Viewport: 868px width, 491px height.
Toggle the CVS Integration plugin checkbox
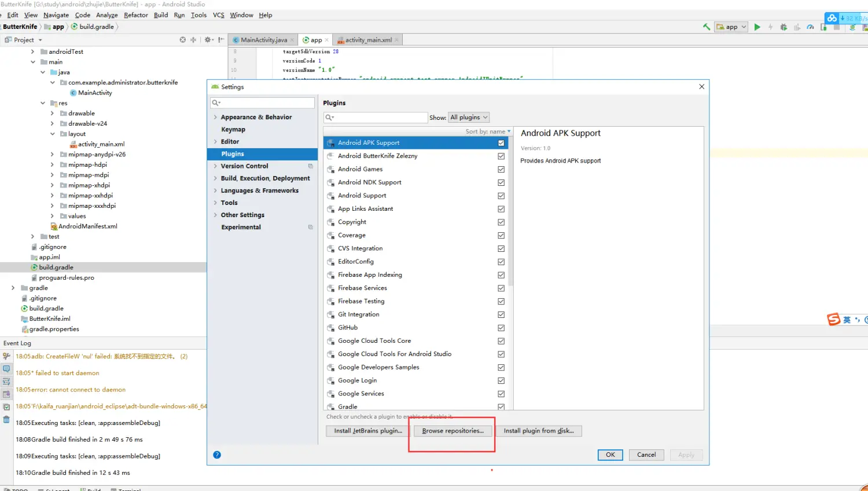(501, 249)
